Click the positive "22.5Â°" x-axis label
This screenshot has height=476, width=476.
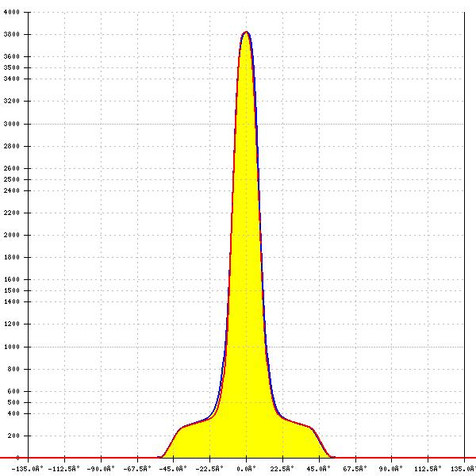click(282, 469)
